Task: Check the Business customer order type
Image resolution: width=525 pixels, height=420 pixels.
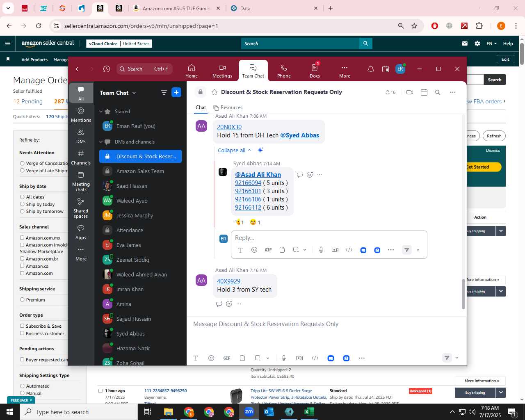Action: (22, 333)
